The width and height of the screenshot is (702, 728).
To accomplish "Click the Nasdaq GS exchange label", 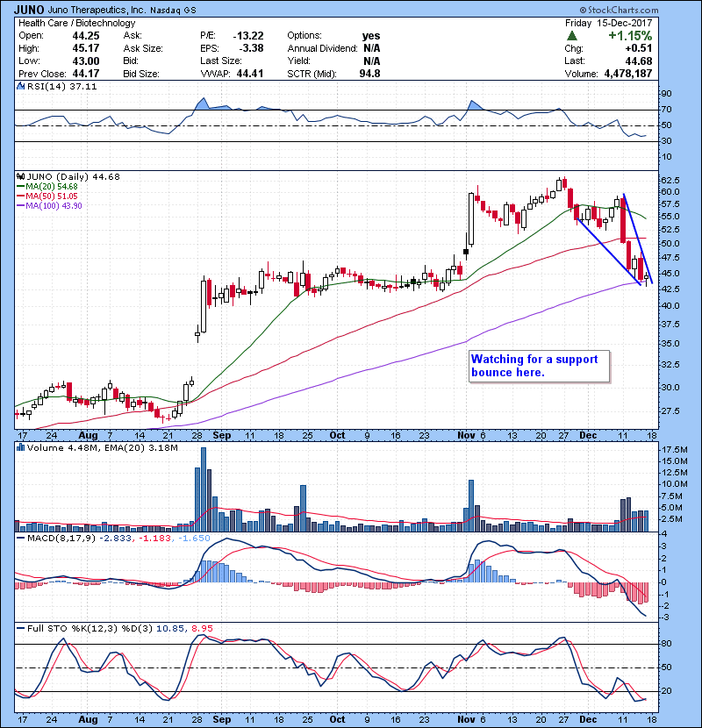I will point(173,10).
